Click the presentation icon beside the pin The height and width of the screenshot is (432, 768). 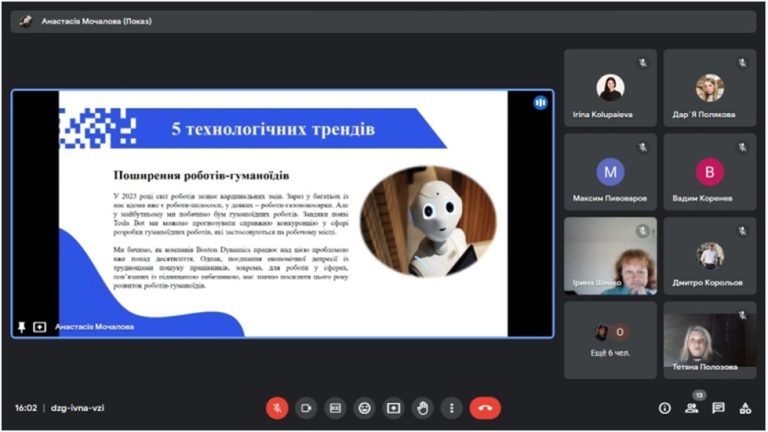click(x=40, y=327)
